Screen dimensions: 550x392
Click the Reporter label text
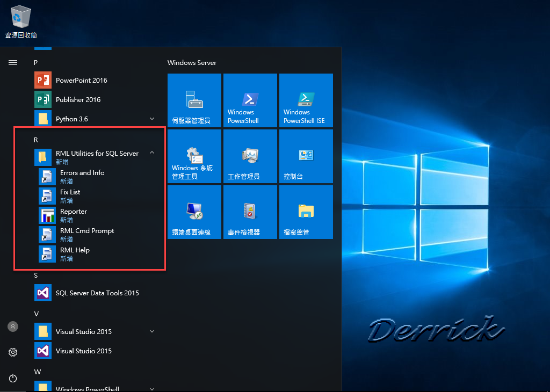[73, 212]
